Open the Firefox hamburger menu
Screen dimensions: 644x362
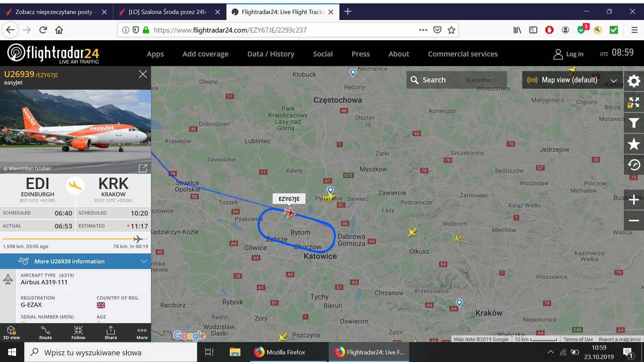pyautogui.click(x=634, y=30)
